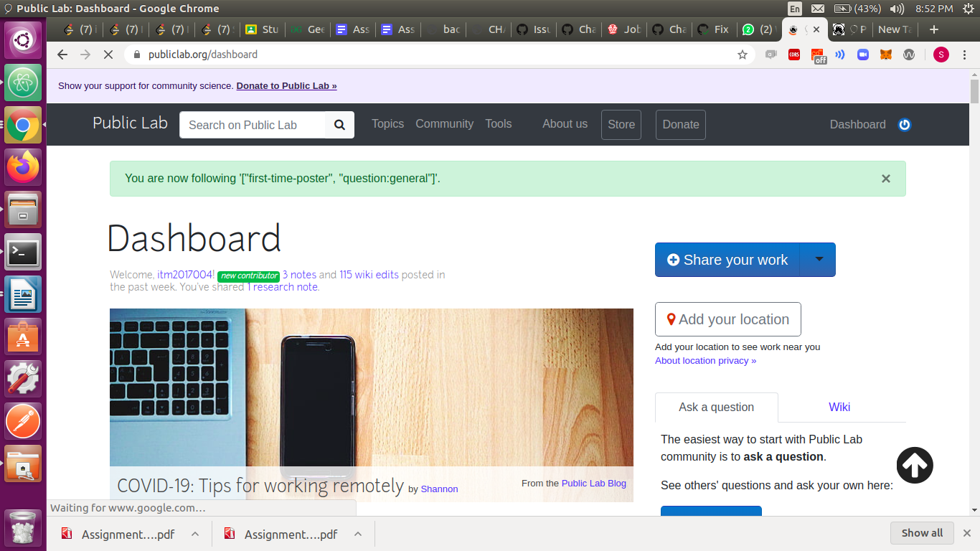Dismiss the green following notification
The image size is (980, 551).
pyautogui.click(x=886, y=179)
